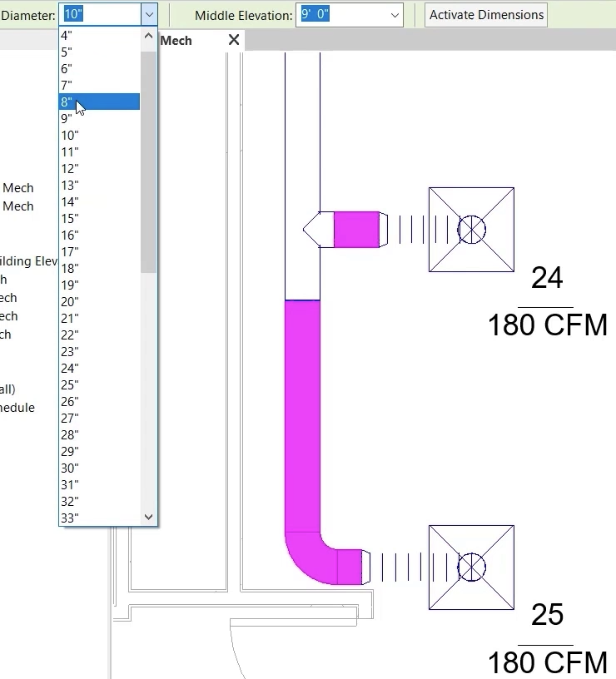Select 5" in the diameter list
The width and height of the screenshot is (616, 679).
99,52
